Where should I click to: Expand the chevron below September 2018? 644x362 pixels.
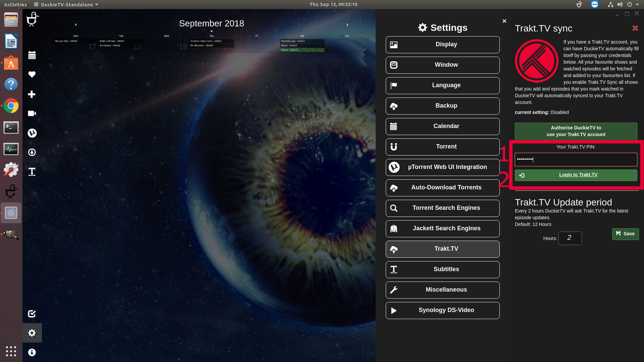click(211, 31)
